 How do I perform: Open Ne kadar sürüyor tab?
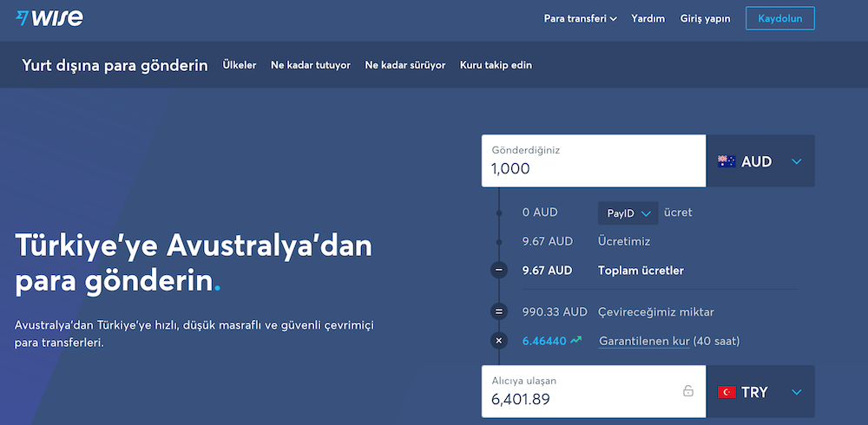pyautogui.click(x=405, y=65)
